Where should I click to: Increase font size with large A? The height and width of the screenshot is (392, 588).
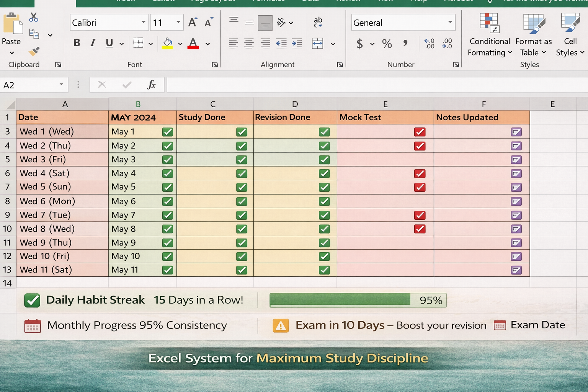click(x=193, y=22)
